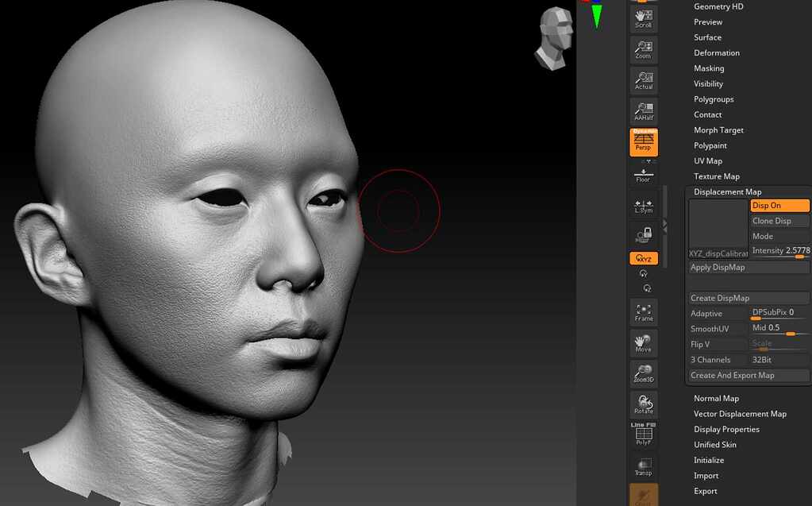Expand the Geometry HD subpalette
Image resolution: width=812 pixels, height=506 pixels.
pos(718,6)
